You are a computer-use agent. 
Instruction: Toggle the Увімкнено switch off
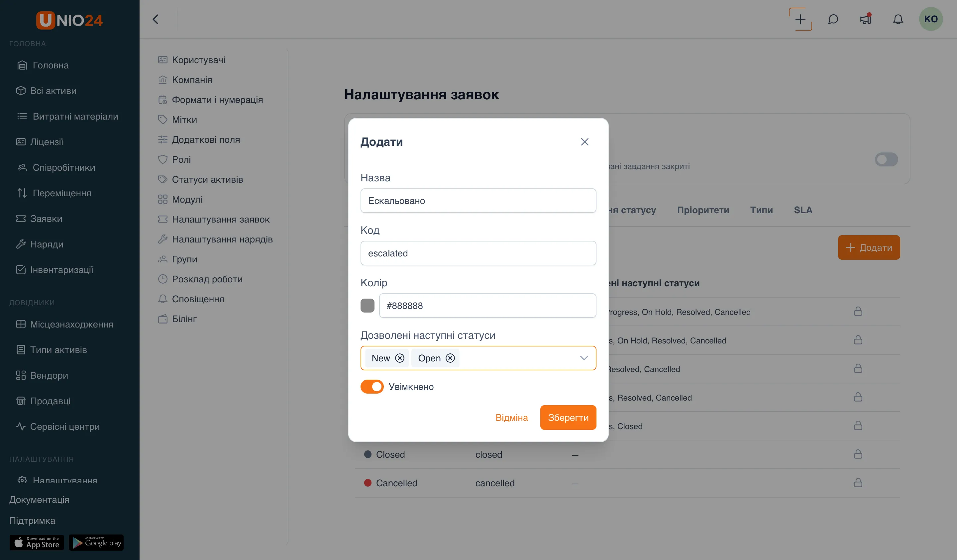point(372,387)
